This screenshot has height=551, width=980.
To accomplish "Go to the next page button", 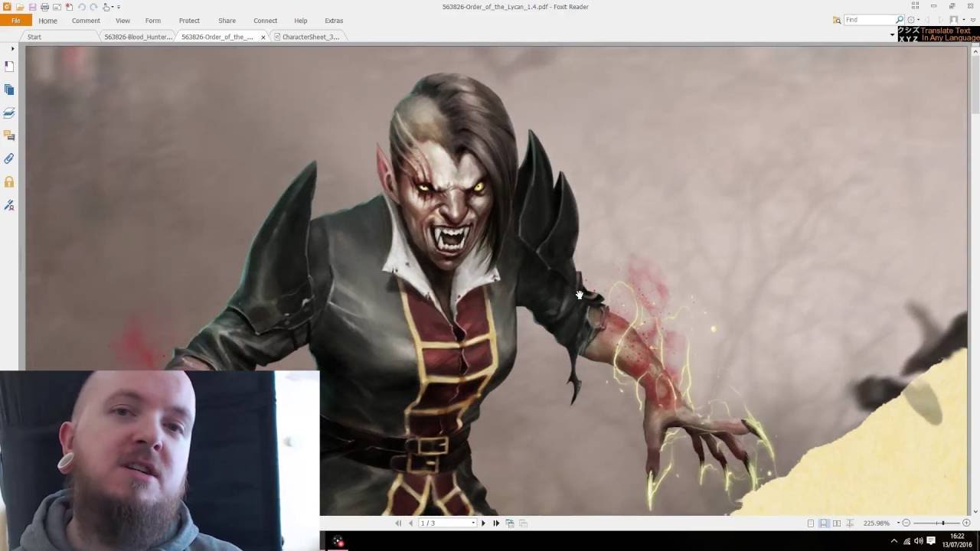I will click(483, 523).
